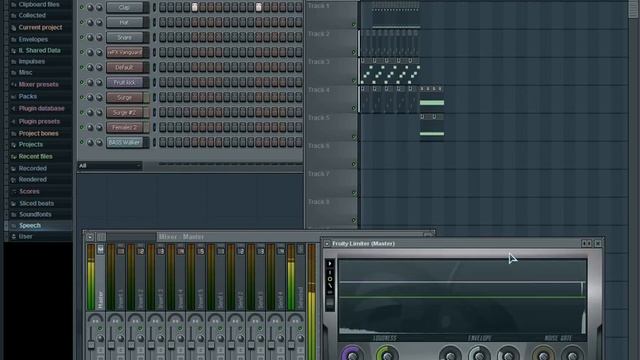Screen dimensions: 640x360
Task: Mute playlist Track 2 via its green dot
Action: (x=354, y=52)
